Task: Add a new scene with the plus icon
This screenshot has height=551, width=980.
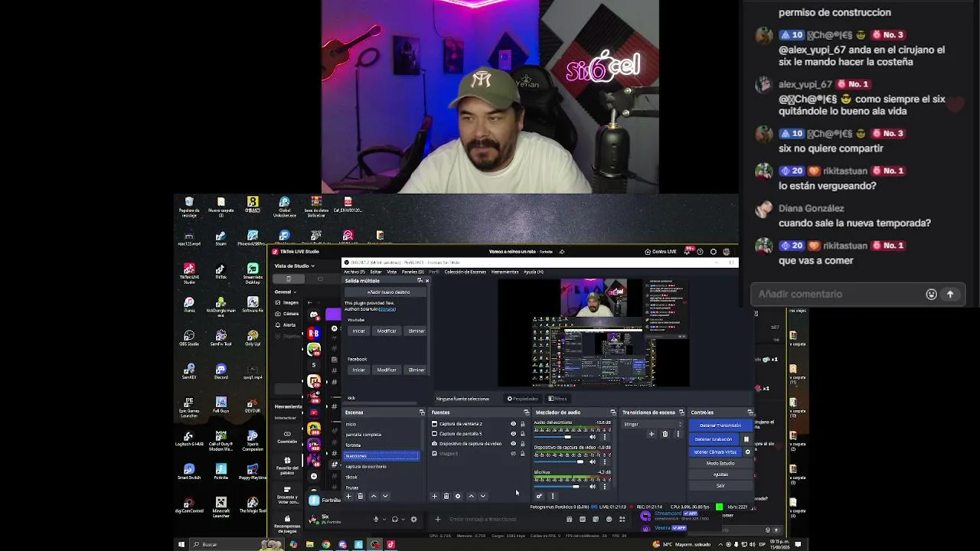Action: [348, 496]
